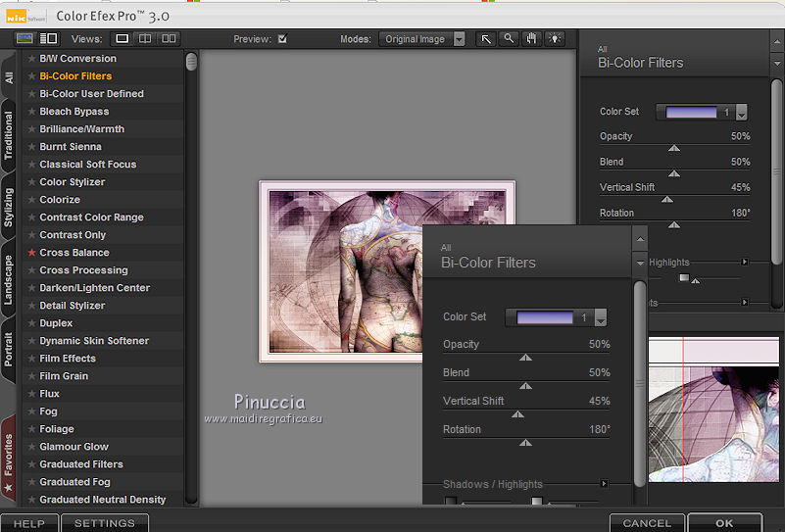Select the arrow pointer tool
The height and width of the screenshot is (532, 785).
(485, 39)
